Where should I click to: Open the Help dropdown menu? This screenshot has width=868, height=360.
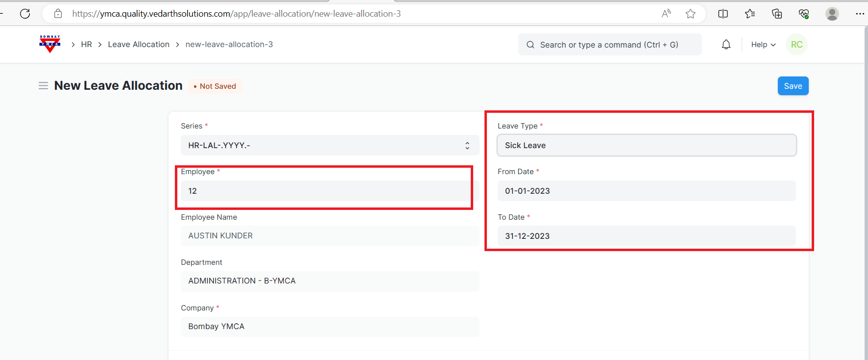pyautogui.click(x=763, y=45)
